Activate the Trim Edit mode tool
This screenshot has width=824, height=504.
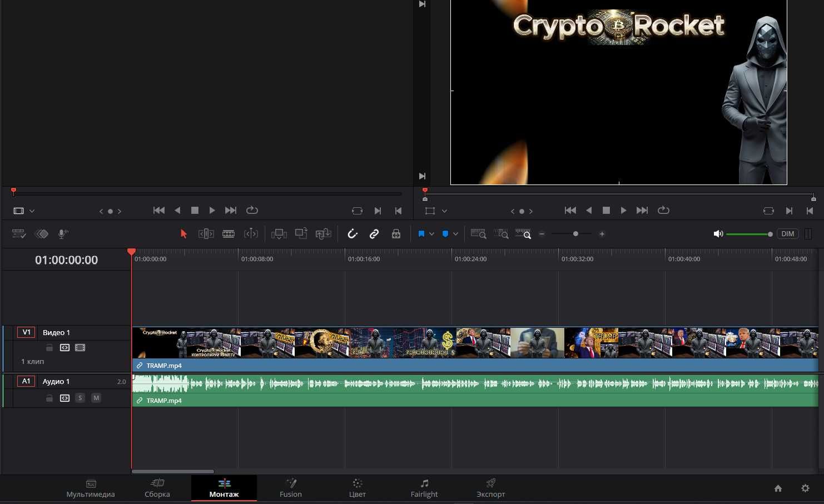(206, 234)
